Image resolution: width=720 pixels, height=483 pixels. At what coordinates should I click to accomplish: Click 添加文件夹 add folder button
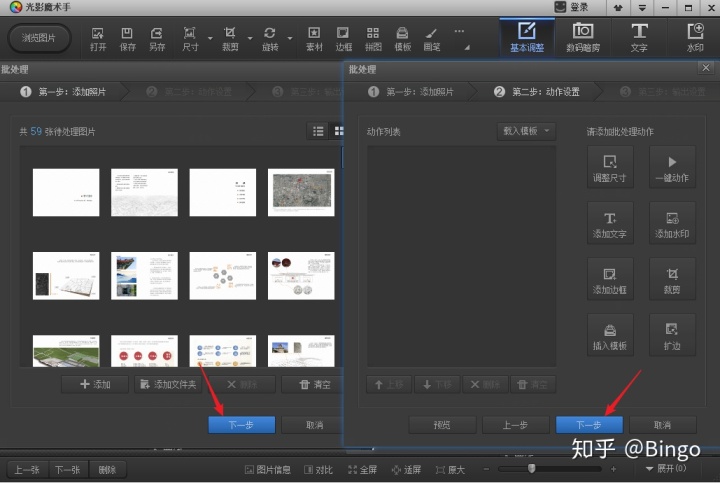pyautogui.click(x=168, y=384)
